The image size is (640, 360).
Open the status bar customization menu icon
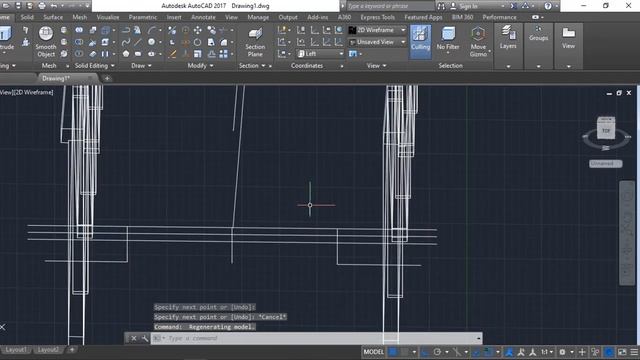634,352
